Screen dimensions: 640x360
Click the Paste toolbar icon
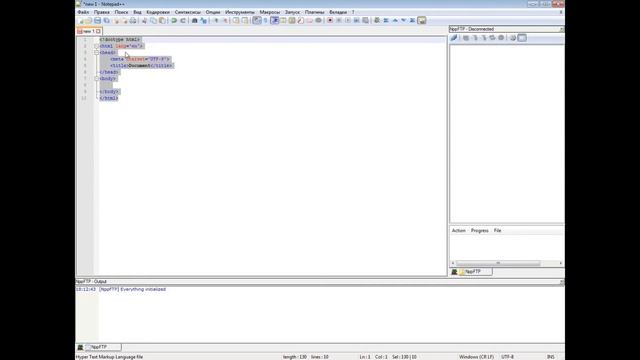[x=162, y=20]
